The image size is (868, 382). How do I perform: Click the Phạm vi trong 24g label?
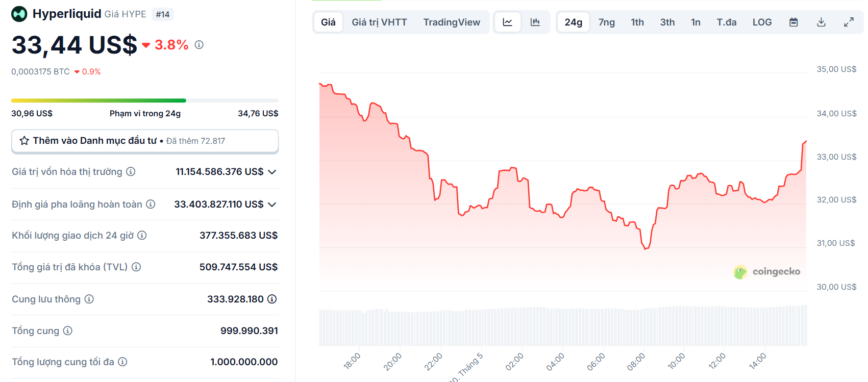(145, 113)
